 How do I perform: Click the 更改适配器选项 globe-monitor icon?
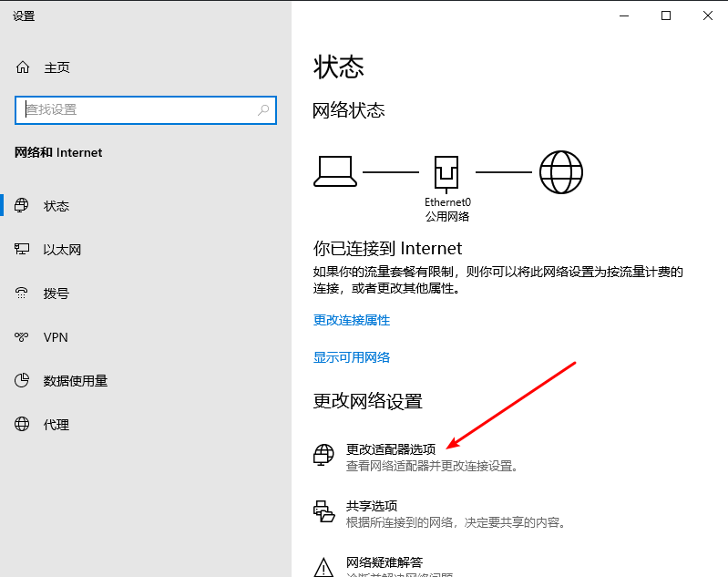[x=323, y=455]
